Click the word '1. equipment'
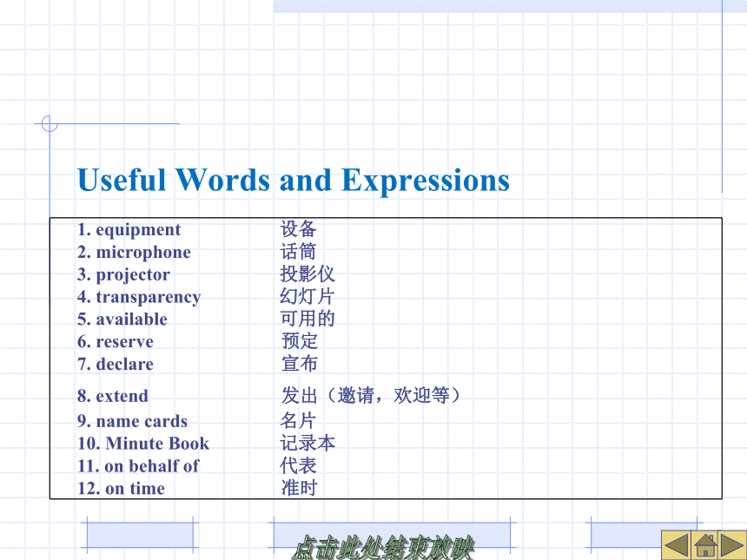Image resolution: width=747 pixels, height=560 pixels. point(129,229)
